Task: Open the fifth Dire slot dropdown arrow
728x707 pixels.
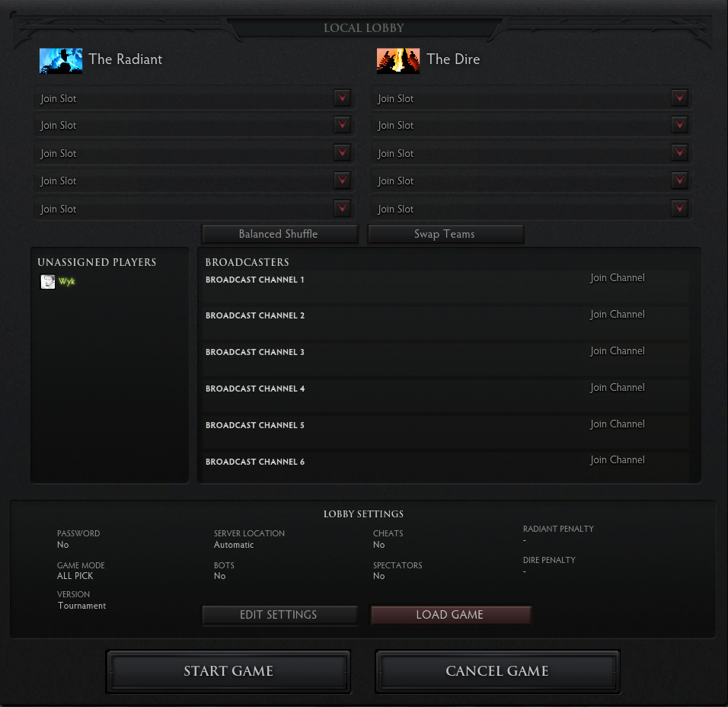Action: [x=679, y=208]
